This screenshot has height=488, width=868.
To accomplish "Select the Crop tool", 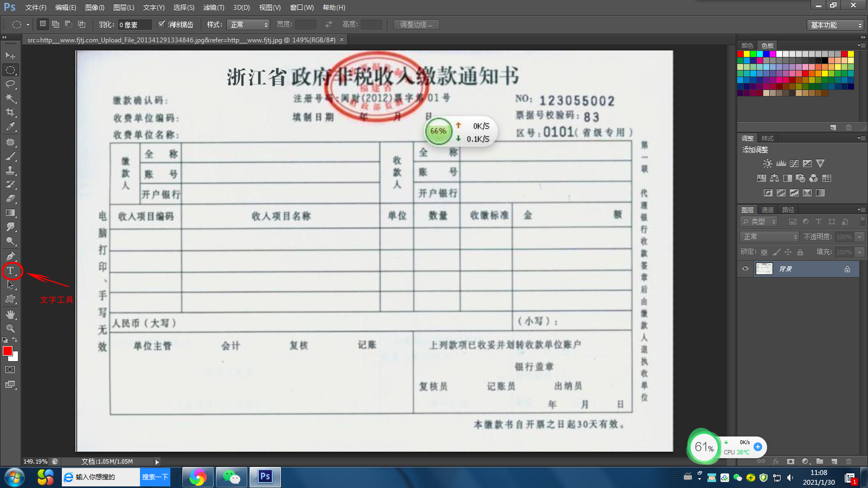I will pos(10,112).
